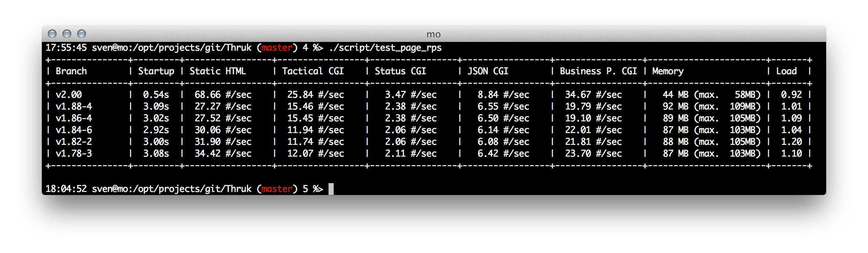Click the window title "mo"
This screenshot has width=868, height=253.
point(434,34)
